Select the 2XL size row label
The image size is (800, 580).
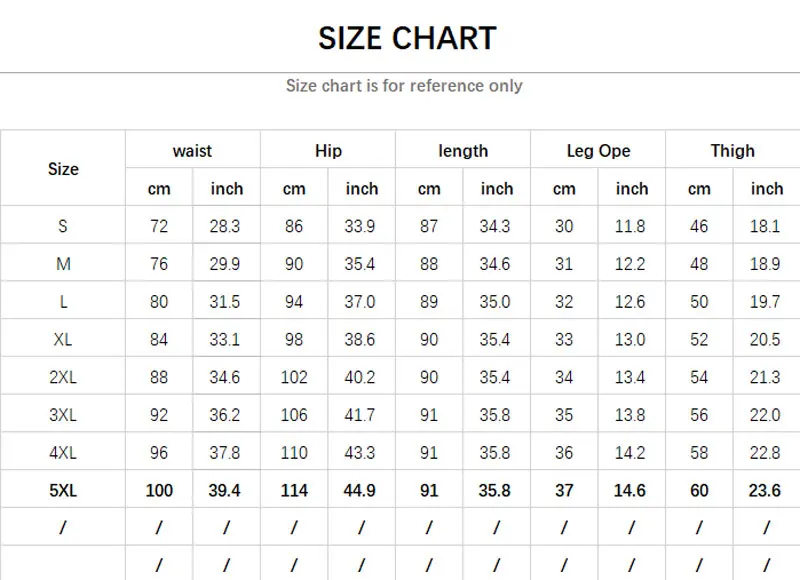pos(63,377)
